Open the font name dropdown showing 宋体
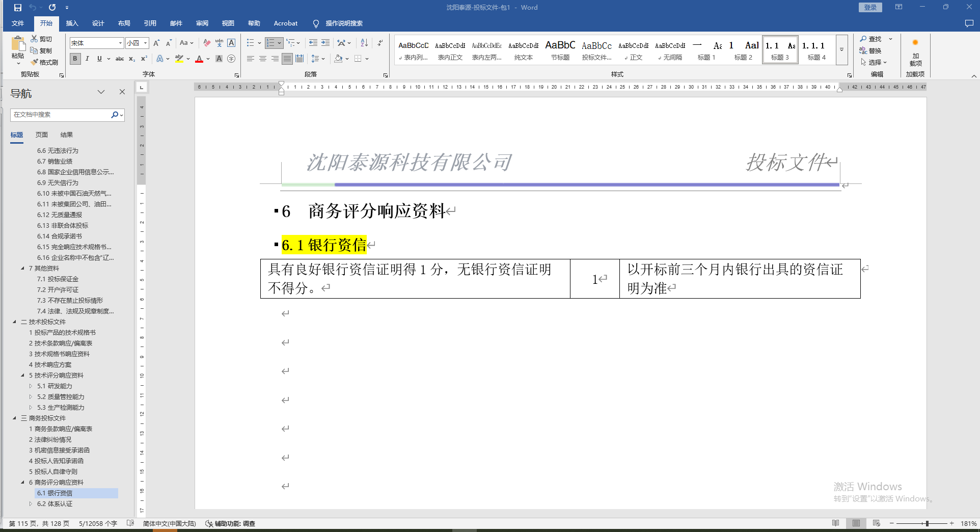The width and height of the screenshot is (980, 532). (x=120, y=43)
